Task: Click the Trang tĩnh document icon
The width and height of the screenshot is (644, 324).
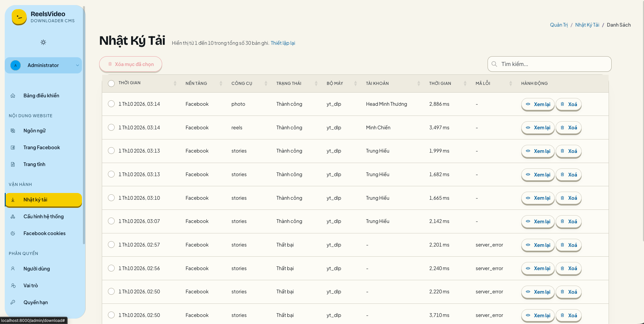Action: [x=13, y=164]
